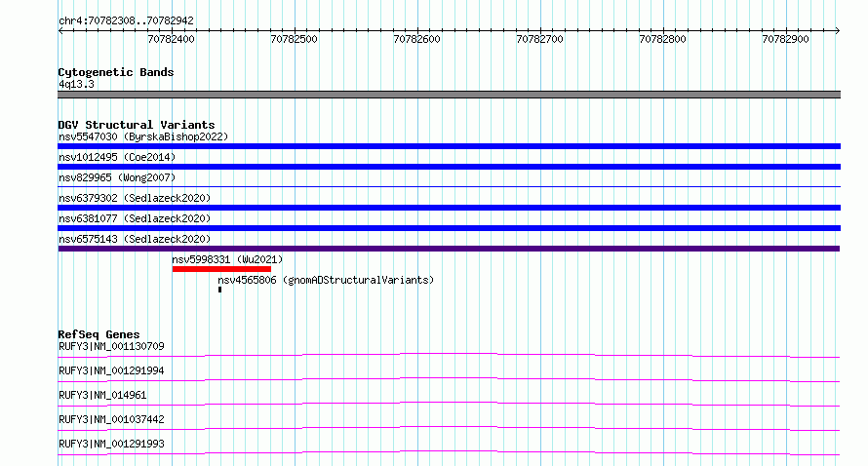This screenshot has height=466, width=868.
Task: Click the red nsv5998331 variant bar
Action: (x=221, y=269)
